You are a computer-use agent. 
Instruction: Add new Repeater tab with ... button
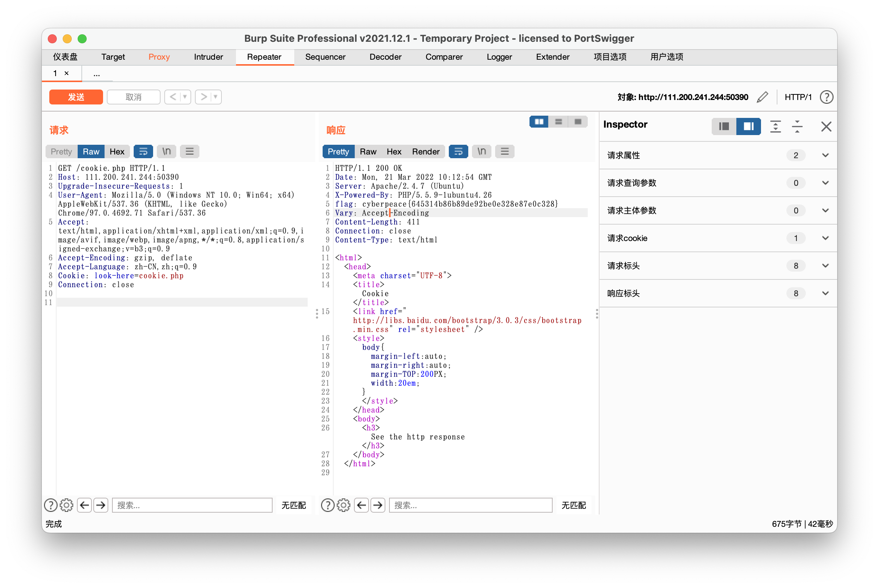96,74
